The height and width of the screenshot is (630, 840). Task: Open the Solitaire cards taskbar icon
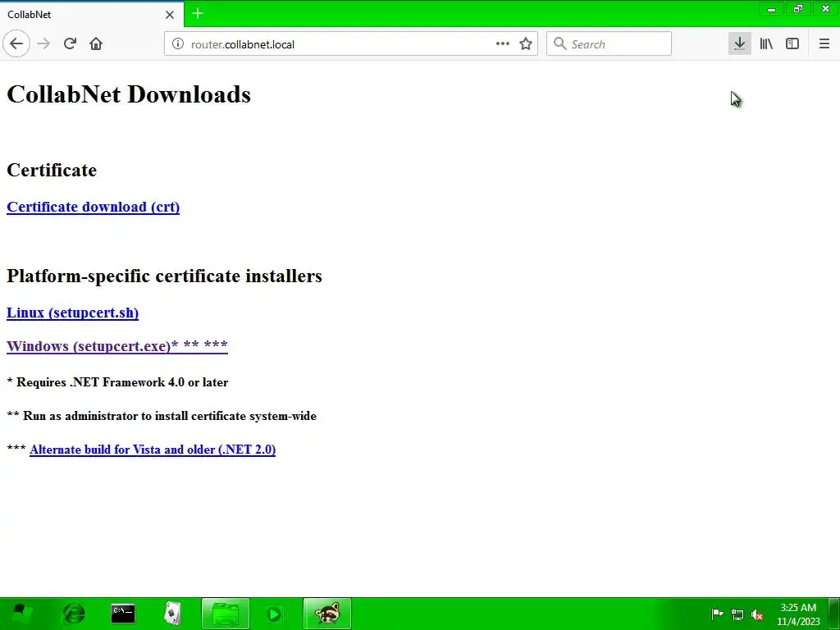point(172,614)
